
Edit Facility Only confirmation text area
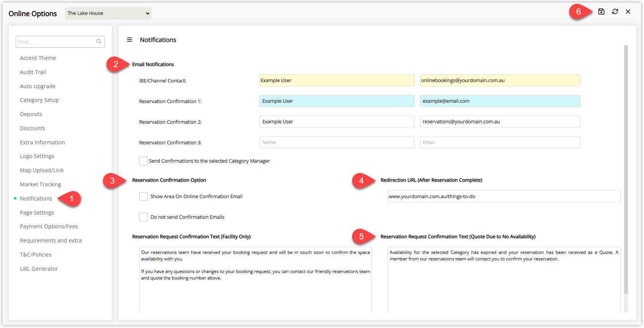(x=256, y=280)
